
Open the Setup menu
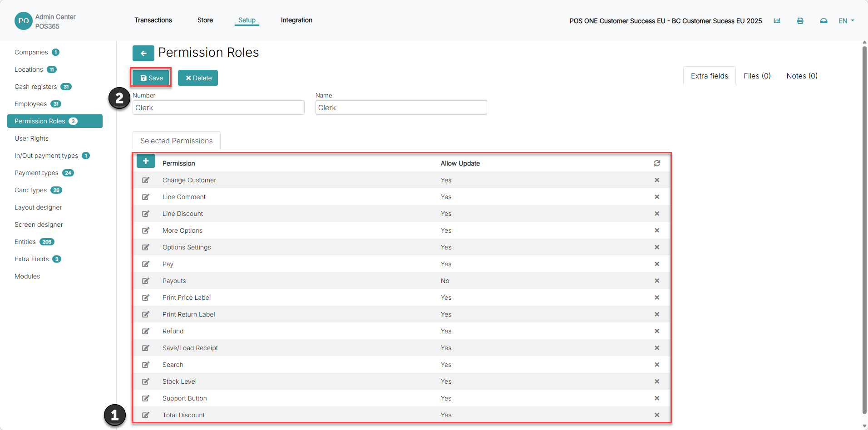247,20
